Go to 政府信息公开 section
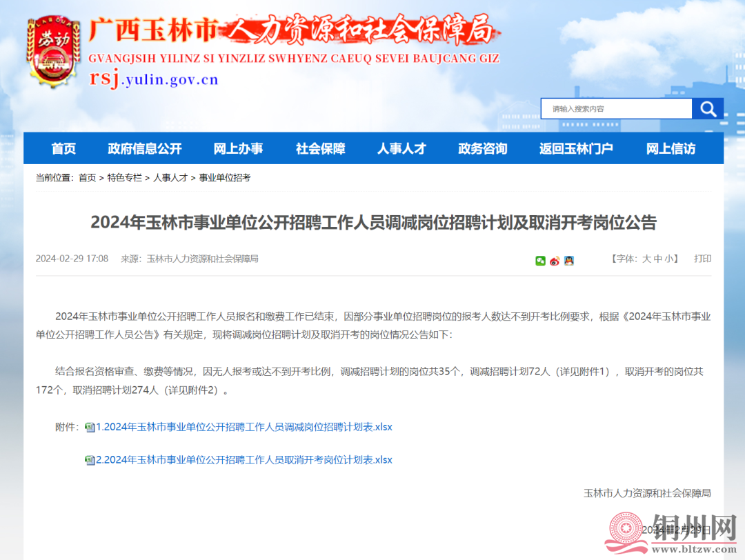Viewport: 745px width, 560px height. click(145, 148)
